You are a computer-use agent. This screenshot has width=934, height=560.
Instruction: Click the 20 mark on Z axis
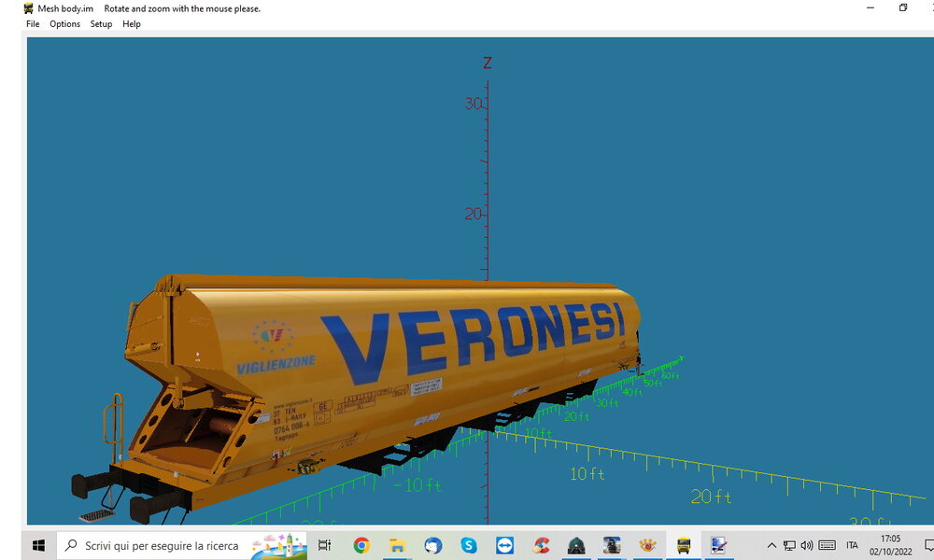pyautogui.click(x=473, y=214)
